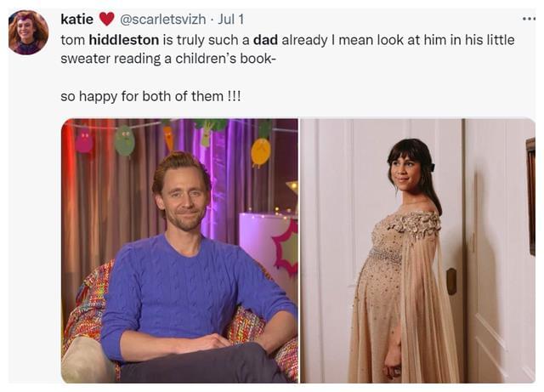Click the green starburst sign in left photo
The image size is (544, 392).
click(286, 247)
